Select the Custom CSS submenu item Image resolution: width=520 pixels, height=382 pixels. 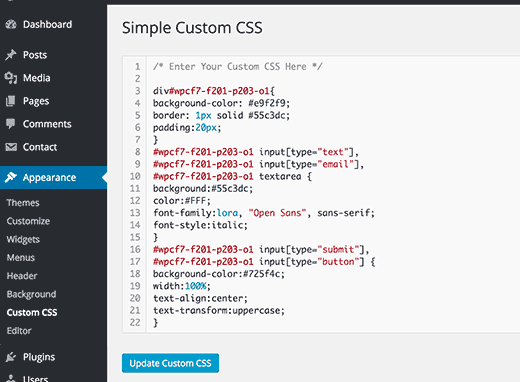click(32, 313)
